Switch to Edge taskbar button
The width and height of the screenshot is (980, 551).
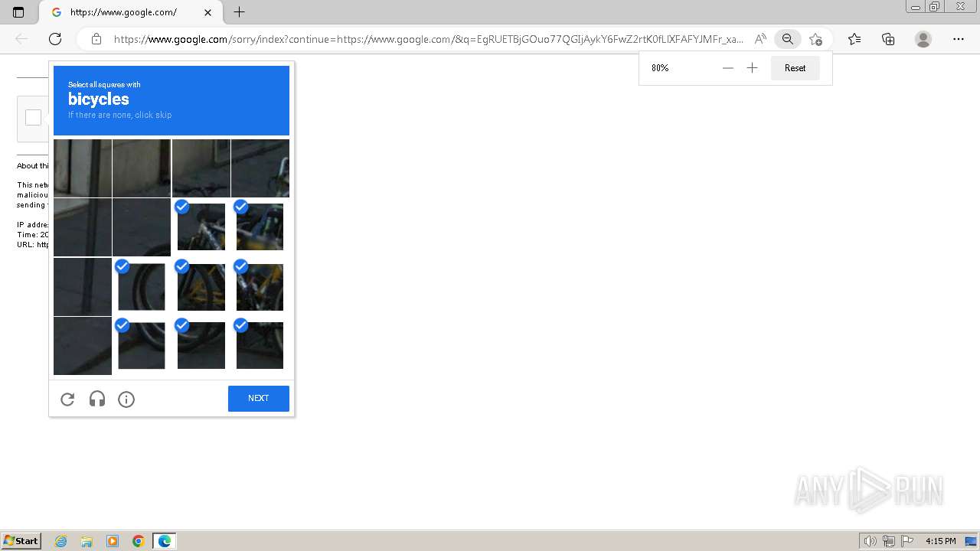click(165, 541)
